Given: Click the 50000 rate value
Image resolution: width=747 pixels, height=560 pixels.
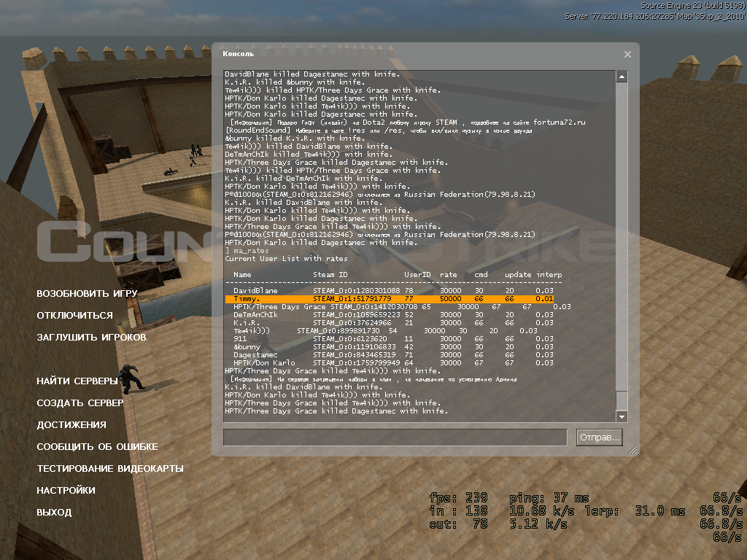Looking at the screenshot, I should pyautogui.click(x=450, y=299).
